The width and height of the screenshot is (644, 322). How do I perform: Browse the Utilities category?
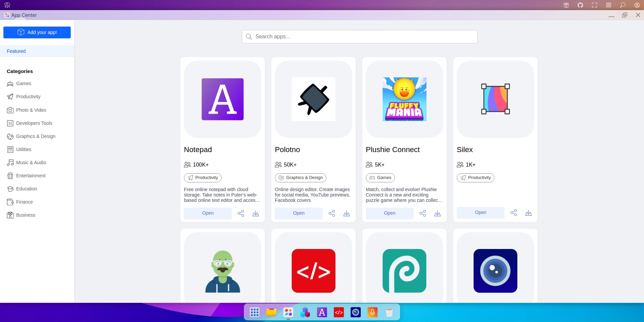37,149
